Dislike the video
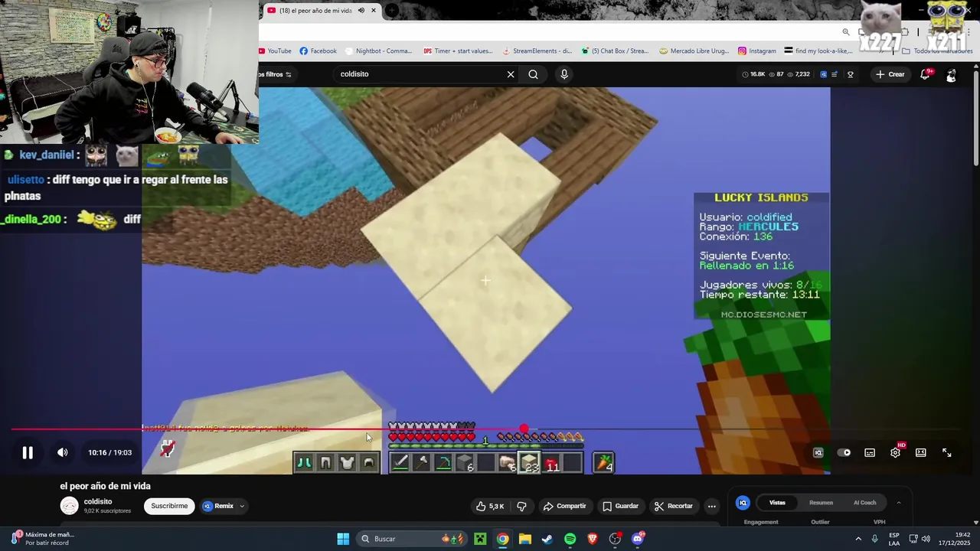This screenshot has width=980, height=551. pos(522,506)
